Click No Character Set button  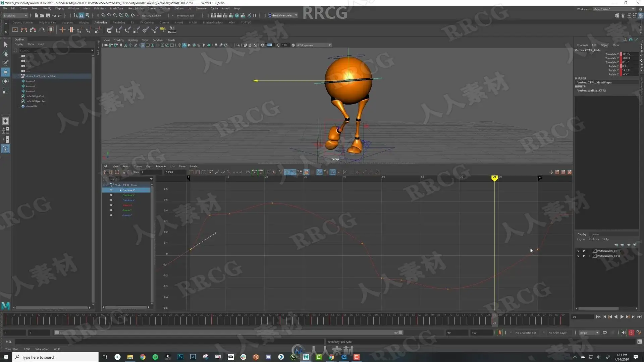click(x=525, y=333)
